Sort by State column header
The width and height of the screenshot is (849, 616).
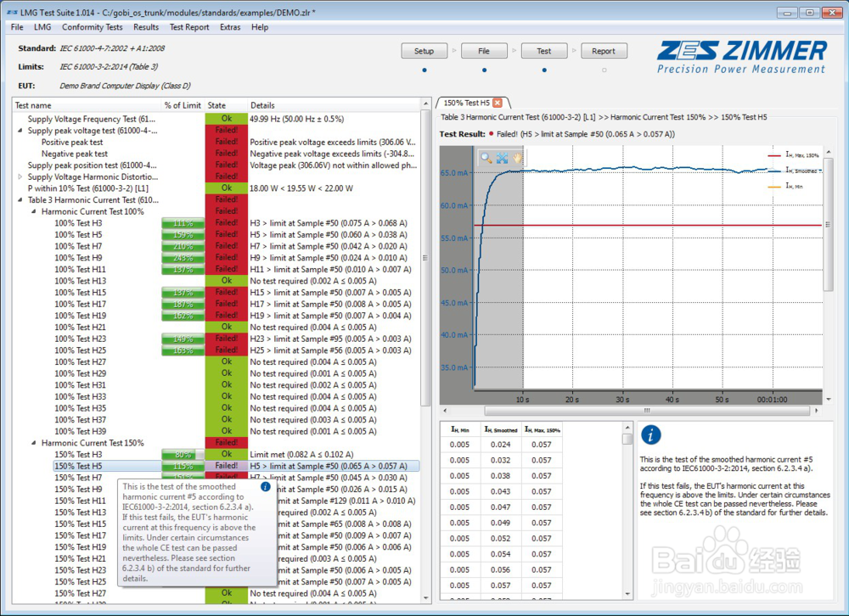tap(226, 105)
